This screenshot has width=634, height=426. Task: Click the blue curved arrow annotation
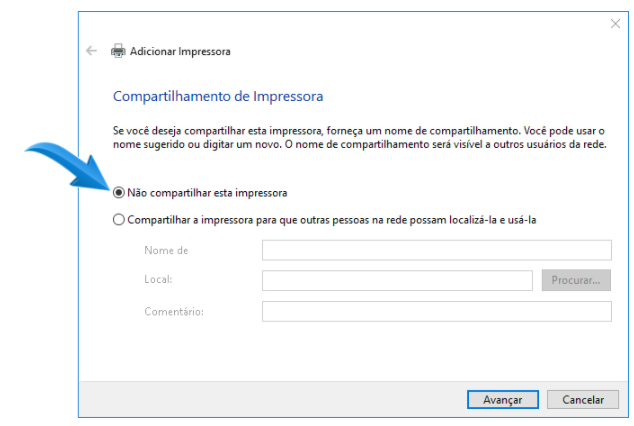click(68, 165)
